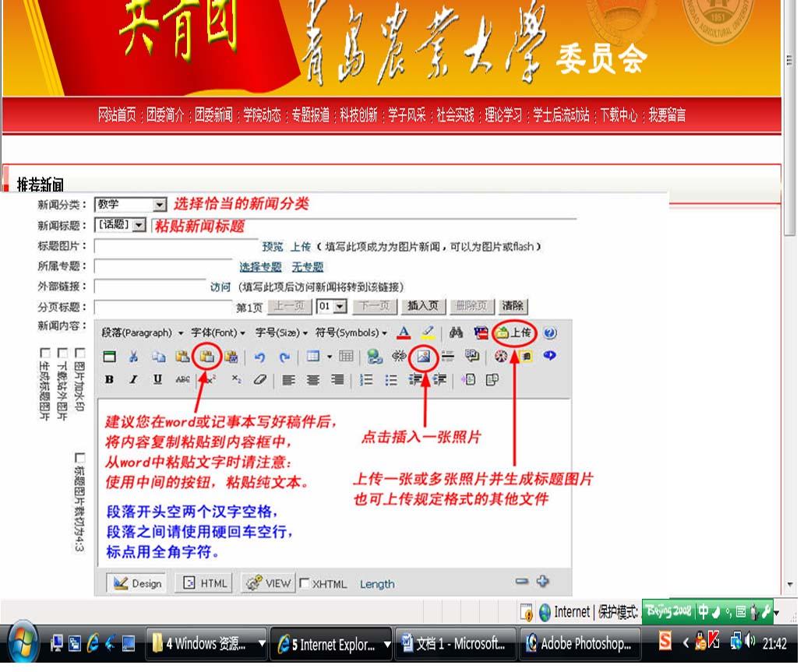Click the center align icon
Viewport: 804px width, 672px height.
[313, 380]
